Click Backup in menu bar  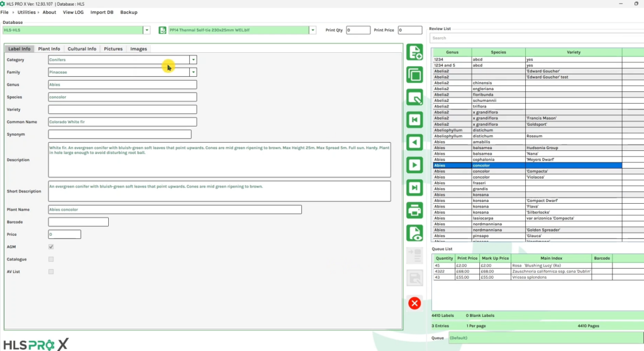pyautogui.click(x=128, y=13)
